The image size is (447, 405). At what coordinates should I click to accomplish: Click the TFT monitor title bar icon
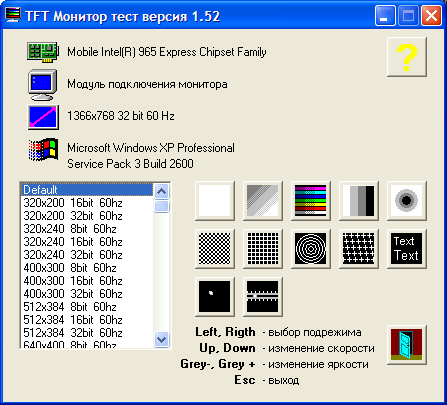[x=13, y=15]
